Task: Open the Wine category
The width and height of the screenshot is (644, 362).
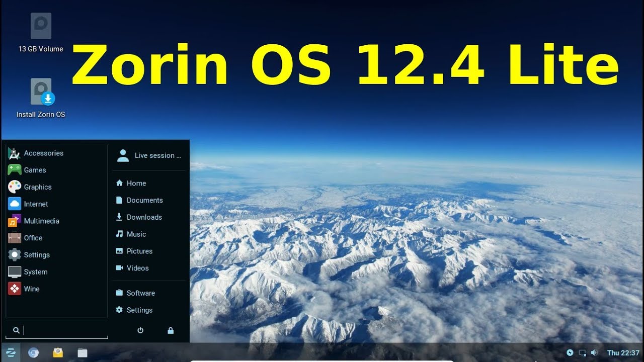Action: point(57,289)
